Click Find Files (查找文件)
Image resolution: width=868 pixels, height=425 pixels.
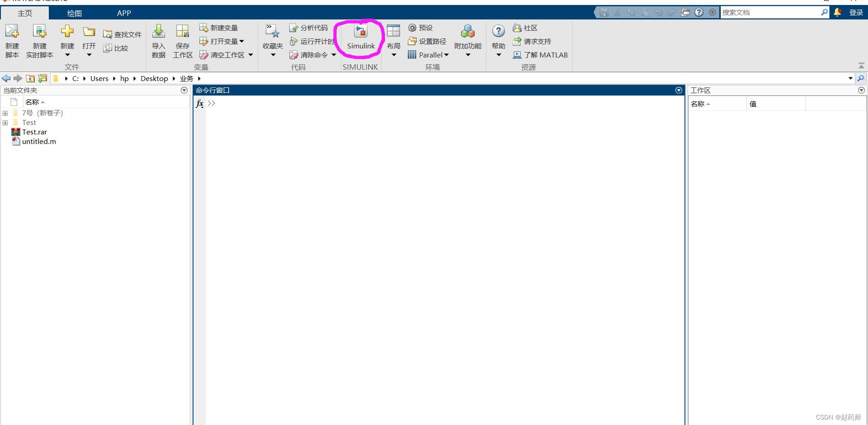[x=122, y=34]
